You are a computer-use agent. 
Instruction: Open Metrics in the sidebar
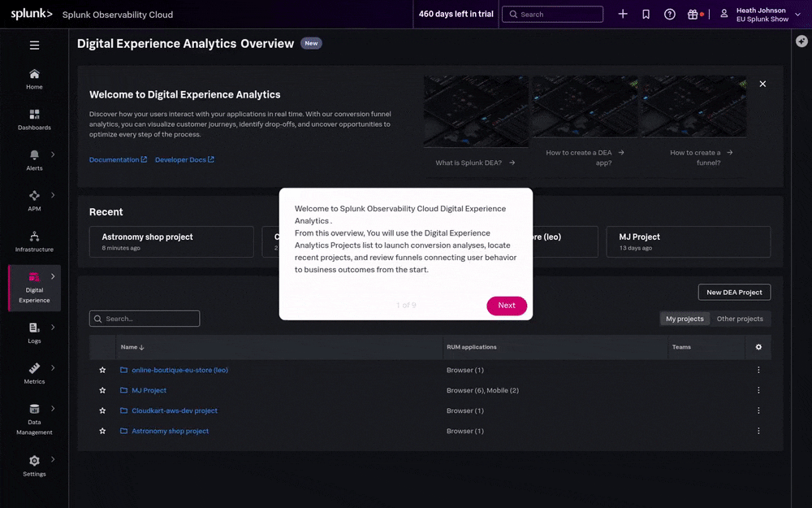[34, 374]
